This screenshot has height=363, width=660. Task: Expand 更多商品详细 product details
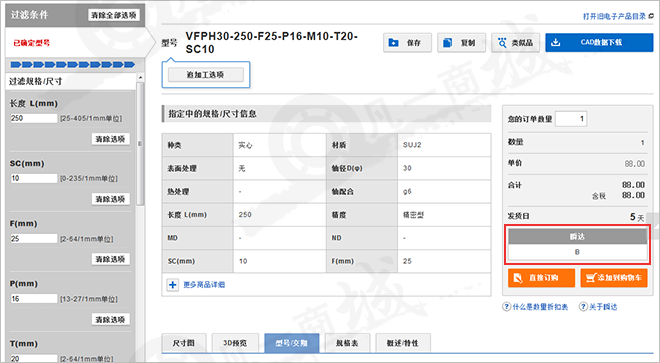(204, 285)
